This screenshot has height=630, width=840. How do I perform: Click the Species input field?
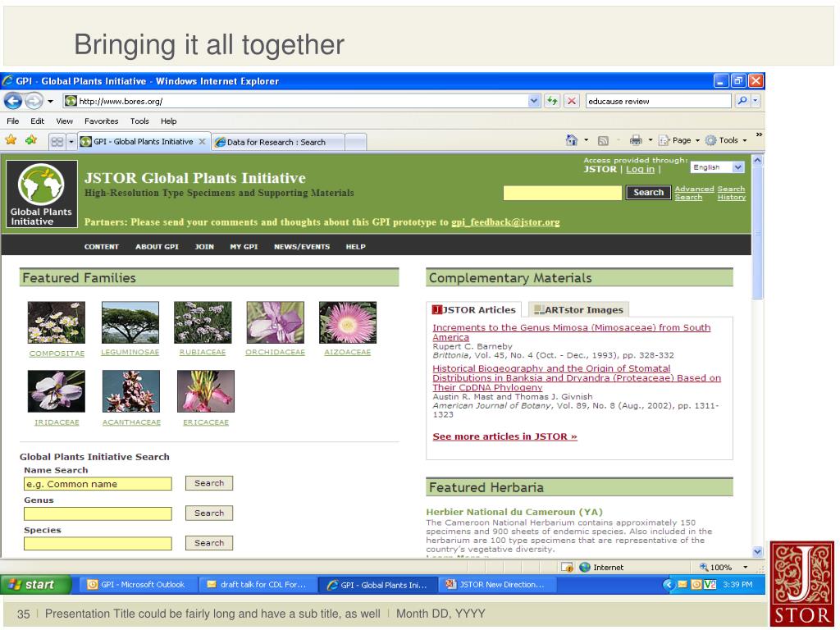[x=98, y=543]
